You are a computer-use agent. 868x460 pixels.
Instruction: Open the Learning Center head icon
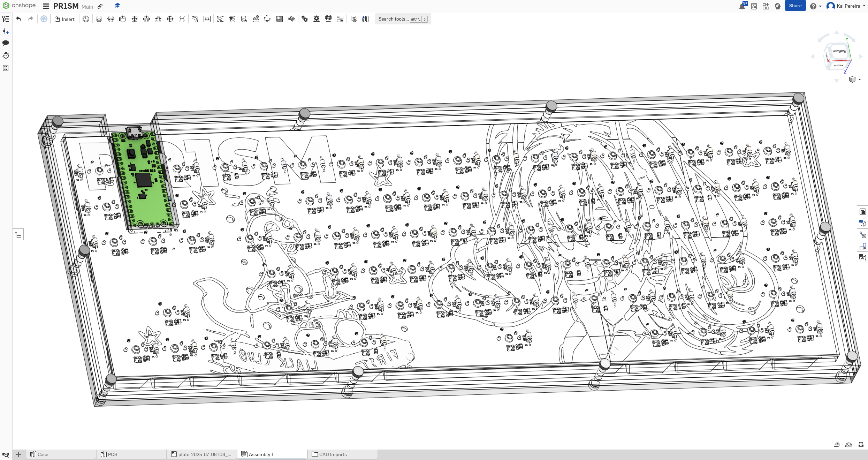tap(778, 6)
